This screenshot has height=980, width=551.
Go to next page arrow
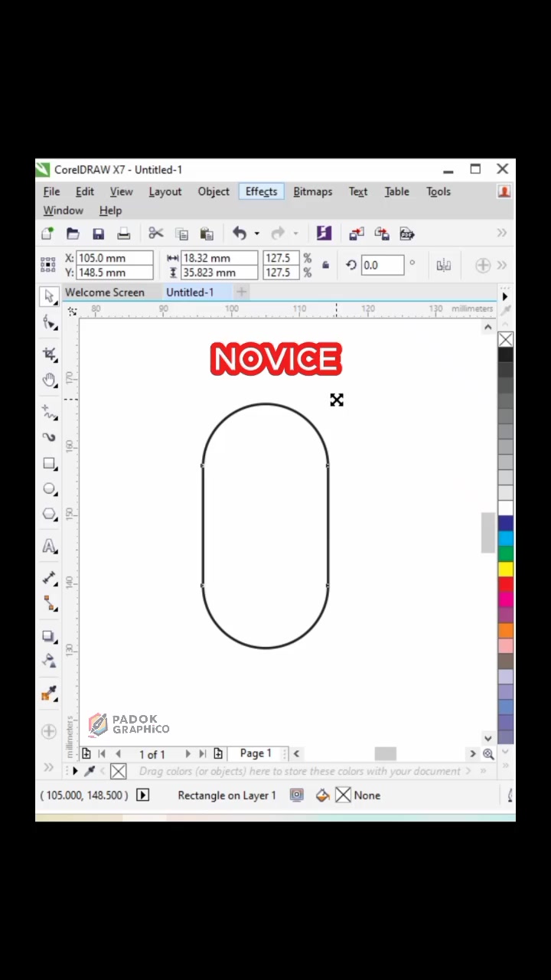[187, 754]
